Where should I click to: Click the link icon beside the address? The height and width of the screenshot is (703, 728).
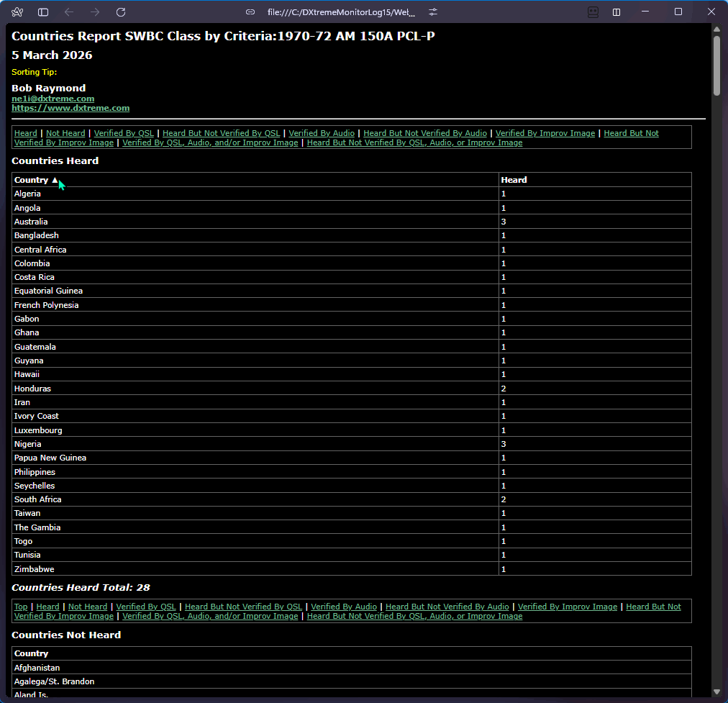pyautogui.click(x=250, y=12)
